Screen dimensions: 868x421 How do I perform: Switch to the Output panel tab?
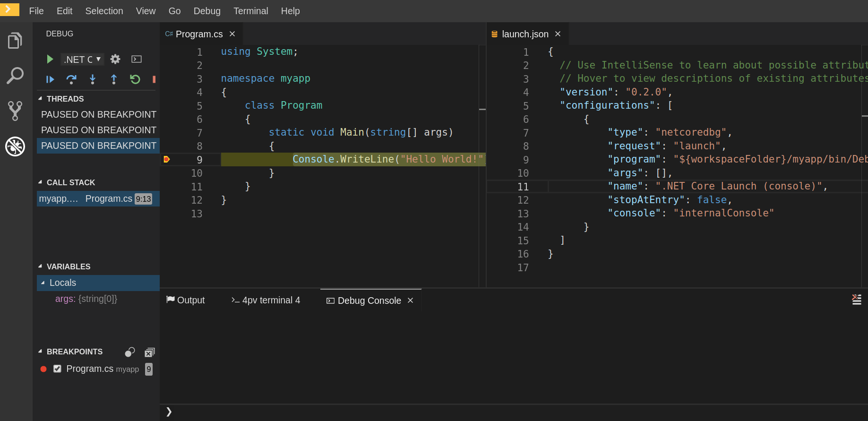point(186,301)
